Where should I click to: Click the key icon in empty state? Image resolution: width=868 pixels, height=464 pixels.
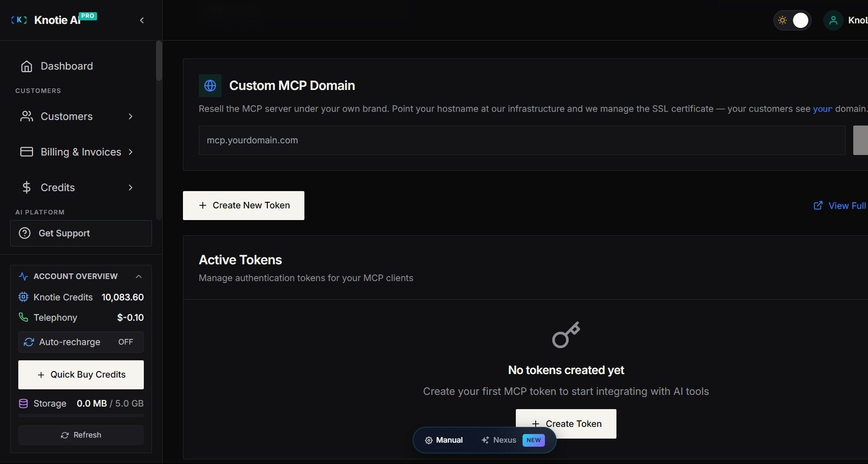(x=566, y=334)
